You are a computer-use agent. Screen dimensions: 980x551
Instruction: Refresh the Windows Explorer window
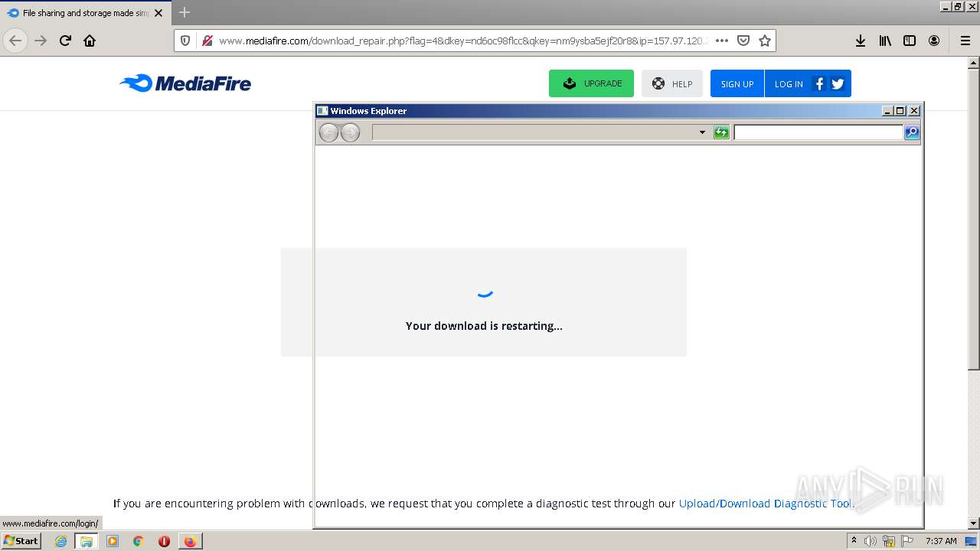pyautogui.click(x=721, y=132)
